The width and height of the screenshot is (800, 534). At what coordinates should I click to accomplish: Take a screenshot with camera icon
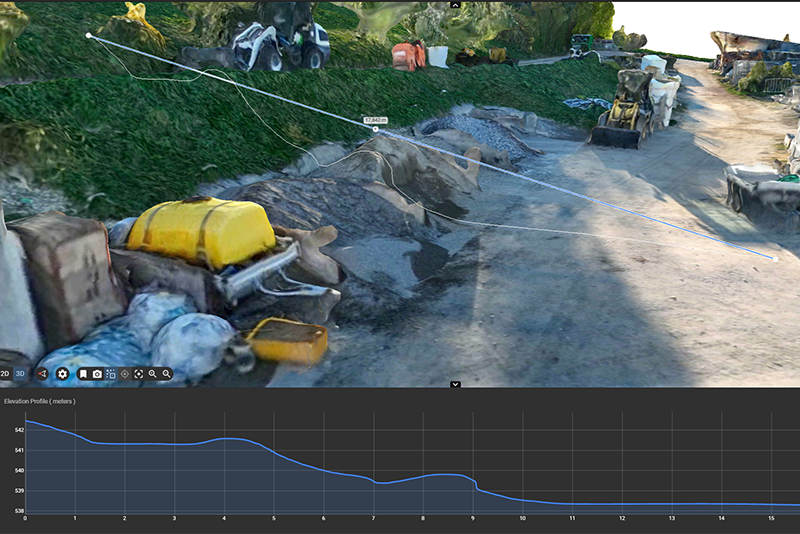point(97,374)
